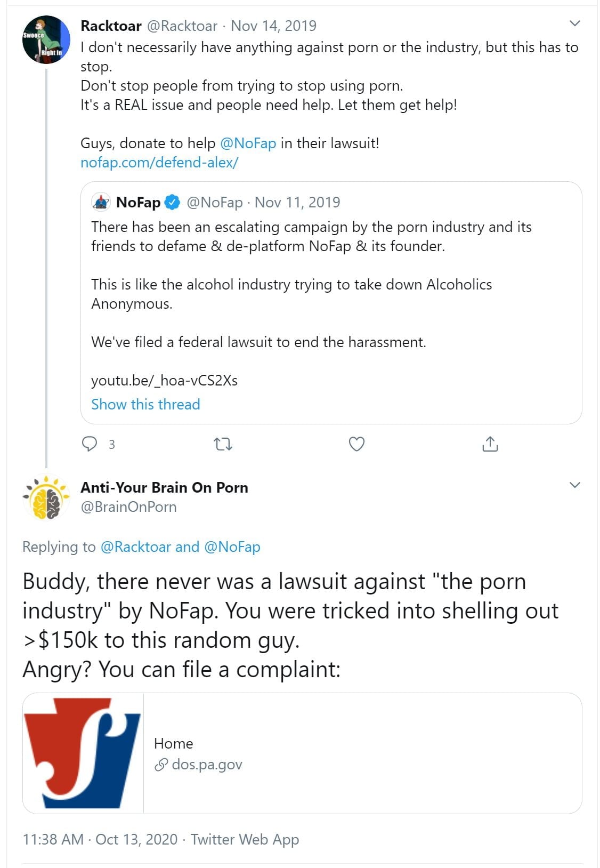
Task: Click NoFap's blue verified badge
Action: tap(172, 203)
